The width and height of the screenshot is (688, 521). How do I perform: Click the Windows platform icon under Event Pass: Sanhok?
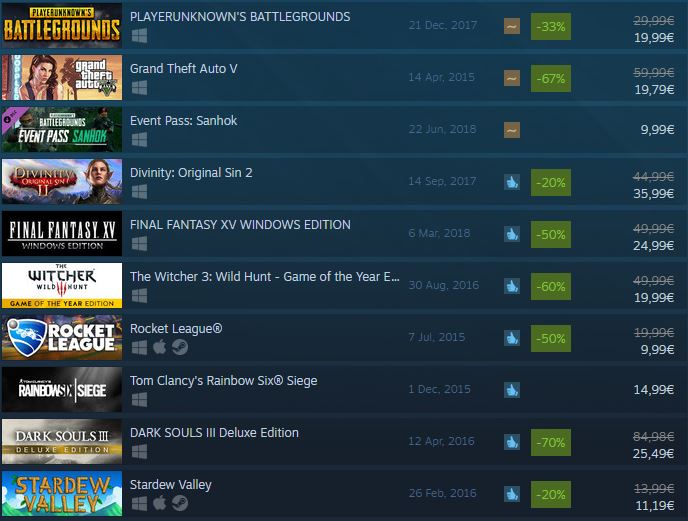(140, 140)
